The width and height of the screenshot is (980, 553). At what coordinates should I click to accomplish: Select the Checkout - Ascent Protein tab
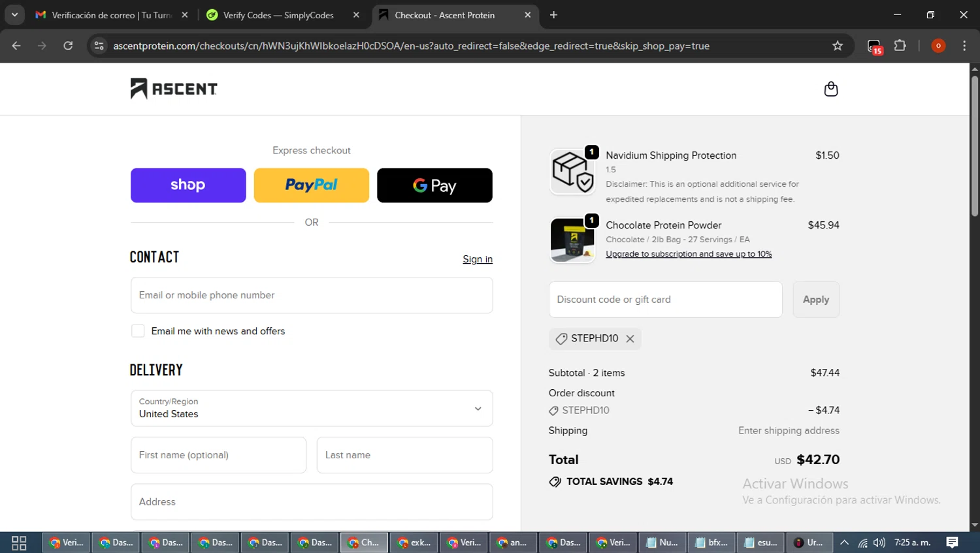point(455,15)
